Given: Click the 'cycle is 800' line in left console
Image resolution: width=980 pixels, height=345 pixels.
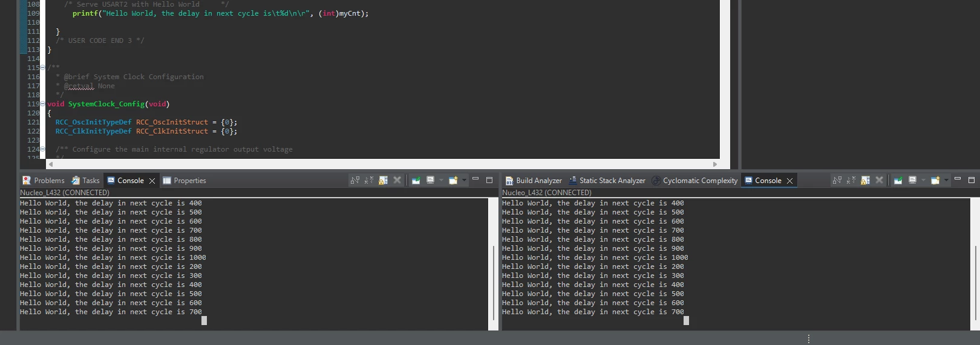Looking at the screenshot, I should pyautogui.click(x=111, y=239).
